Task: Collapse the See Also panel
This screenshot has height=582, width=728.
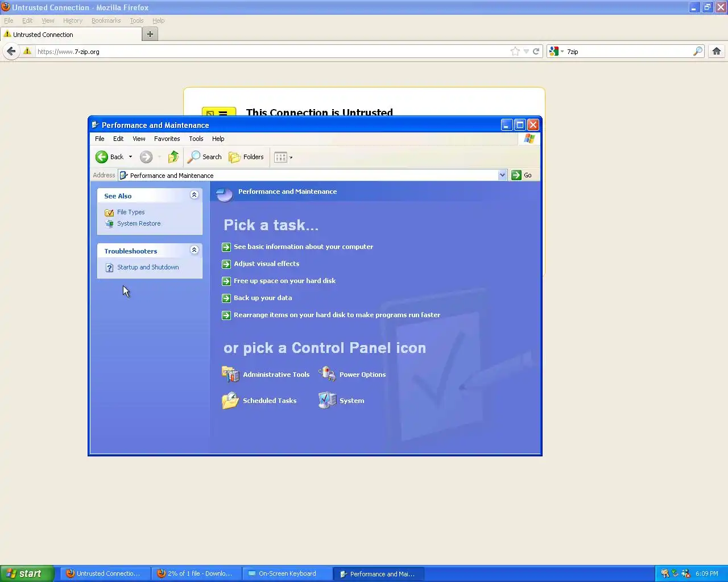Action: tap(194, 195)
